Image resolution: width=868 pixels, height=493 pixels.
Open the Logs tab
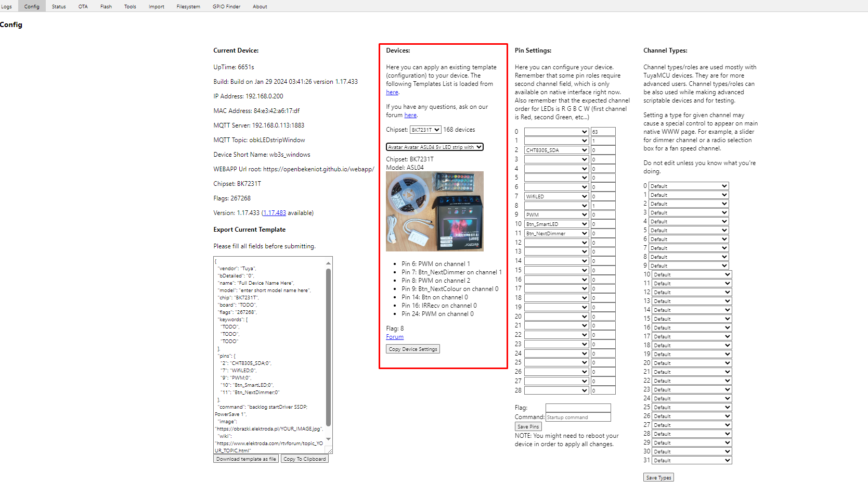[6, 6]
